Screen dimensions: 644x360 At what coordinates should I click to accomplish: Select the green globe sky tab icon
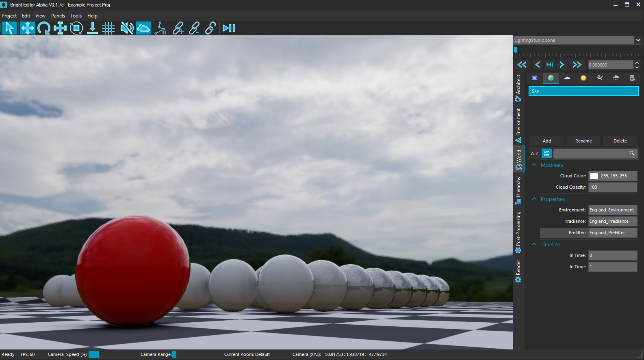tap(551, 78)
